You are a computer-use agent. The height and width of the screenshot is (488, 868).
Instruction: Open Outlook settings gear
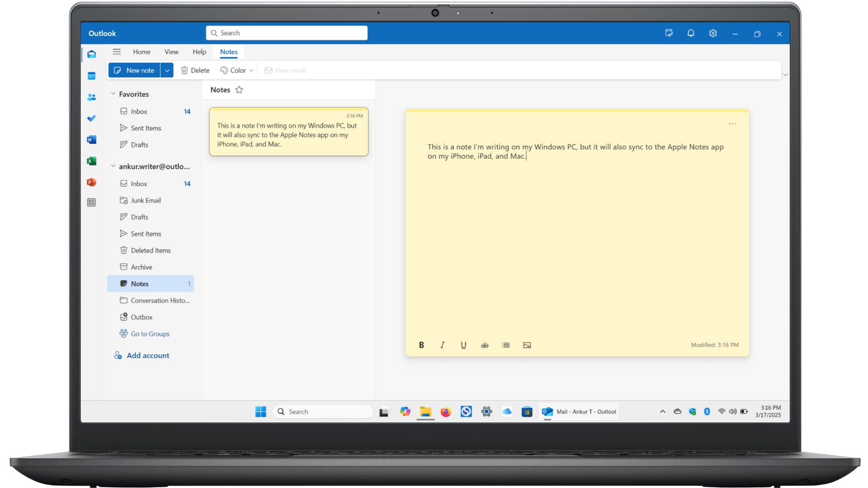(713, 33)
